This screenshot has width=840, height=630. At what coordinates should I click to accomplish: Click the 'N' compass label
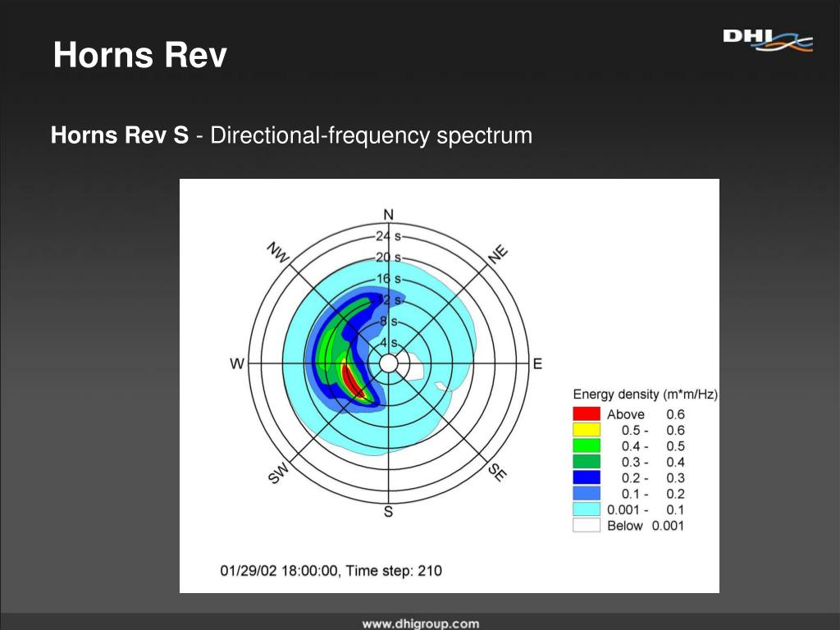click(x=388, y=215)
